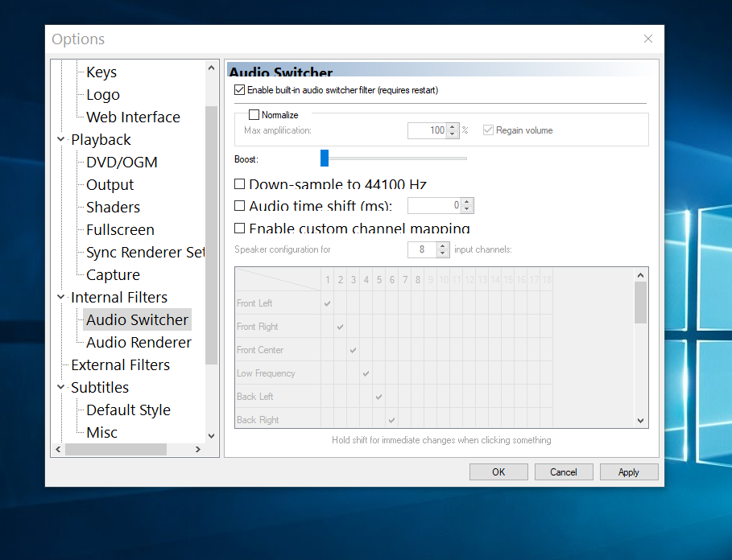Confirm options with the OK button
Screen dimensions: 732x560
[498, 471]
